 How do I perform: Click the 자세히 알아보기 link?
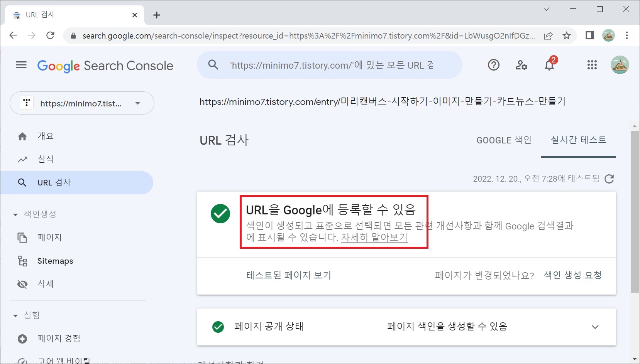[x=374, y=237]
